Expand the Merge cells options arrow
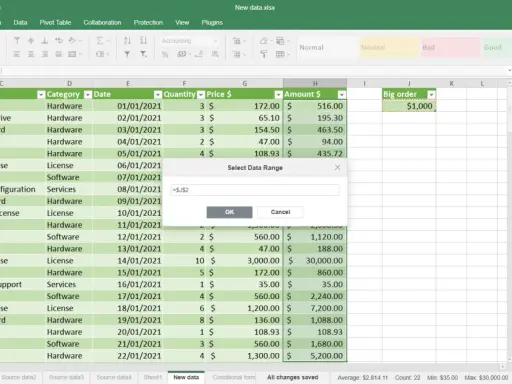 coord(80,54)
